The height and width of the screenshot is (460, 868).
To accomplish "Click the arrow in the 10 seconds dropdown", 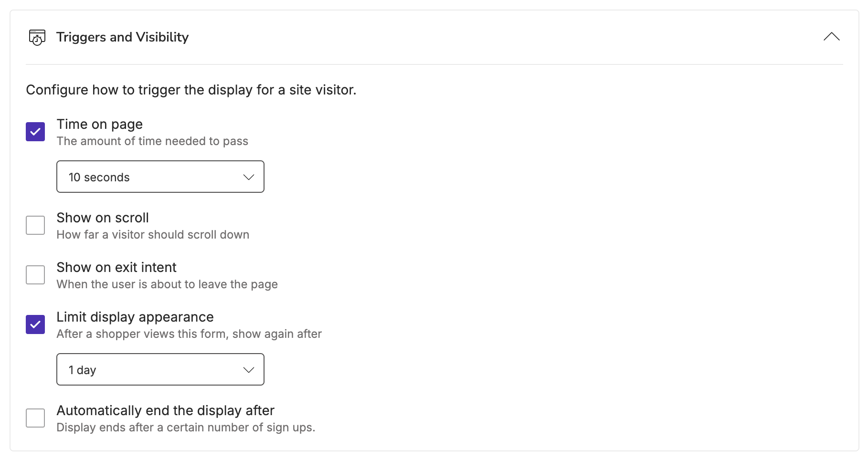I will (249, 177).
